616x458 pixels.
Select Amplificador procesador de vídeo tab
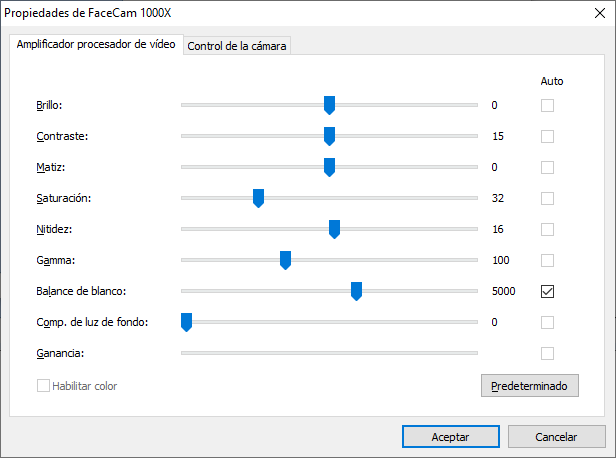96,45
